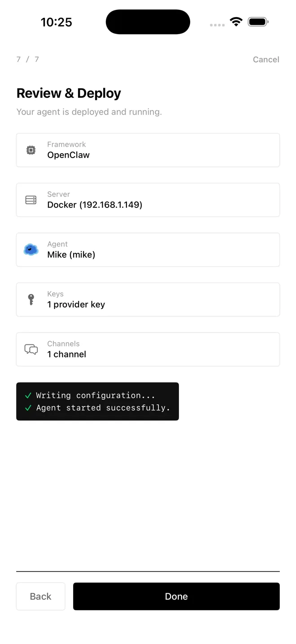Open the Docker server row
296x644 pixels.
click(x=148, y=200)
